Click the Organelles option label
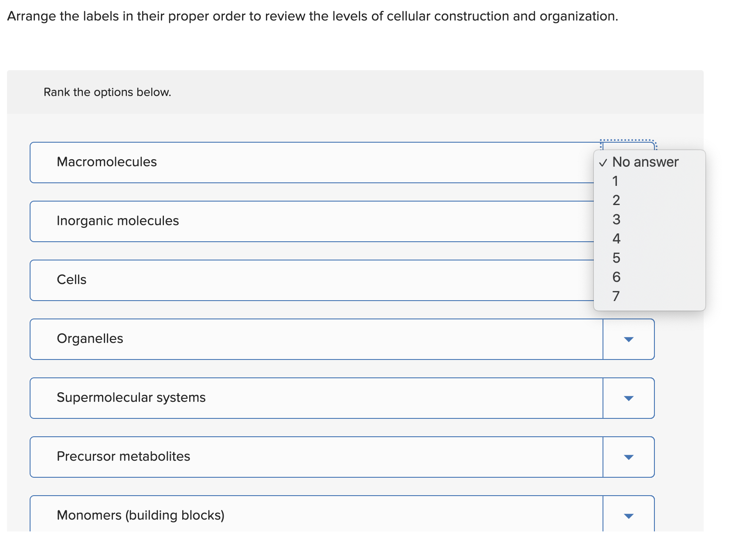The height and width of the screenshot is (541, 756). (x=89, y=339)
